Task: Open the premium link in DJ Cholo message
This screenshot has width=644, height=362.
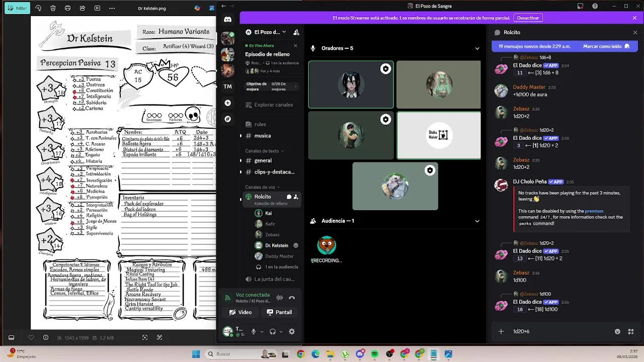Action: [x=594, y=211]
